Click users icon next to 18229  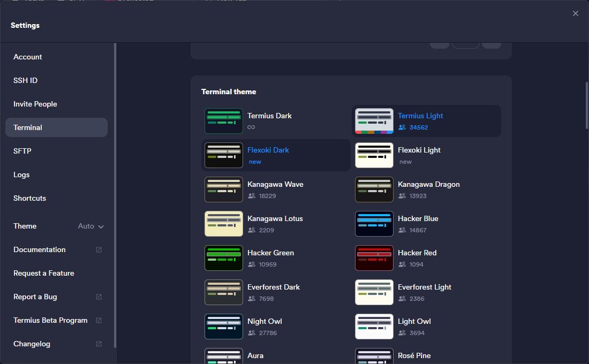click(x=251, y=196)
